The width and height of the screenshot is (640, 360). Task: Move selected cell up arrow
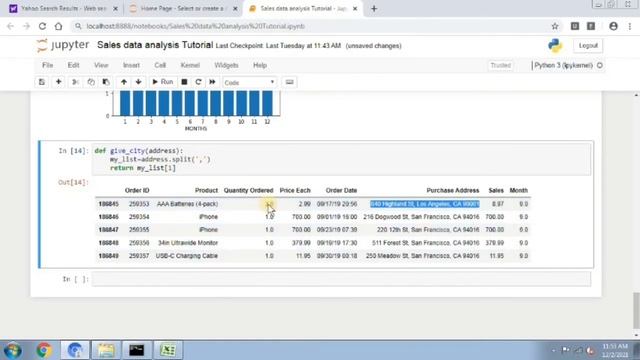click(x=124, y=82)
